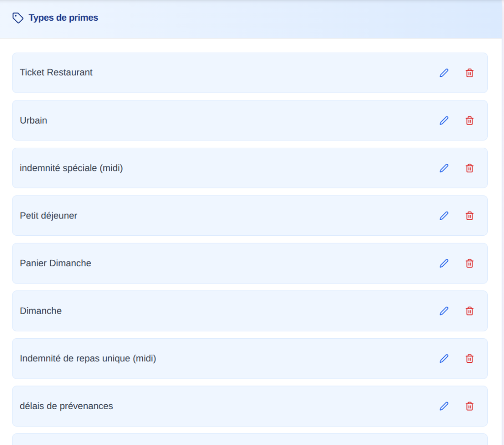Click the Petit déjeuner text
The image size is (504, 445).
pyautogui.click(x=49, y=216)
